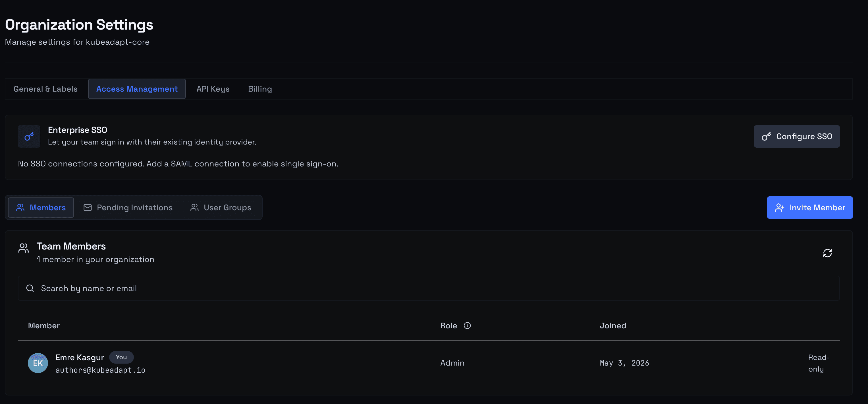Click the '1 member in your organization' text
This screenshot has width=868, height=404.
tap(95, 259)
